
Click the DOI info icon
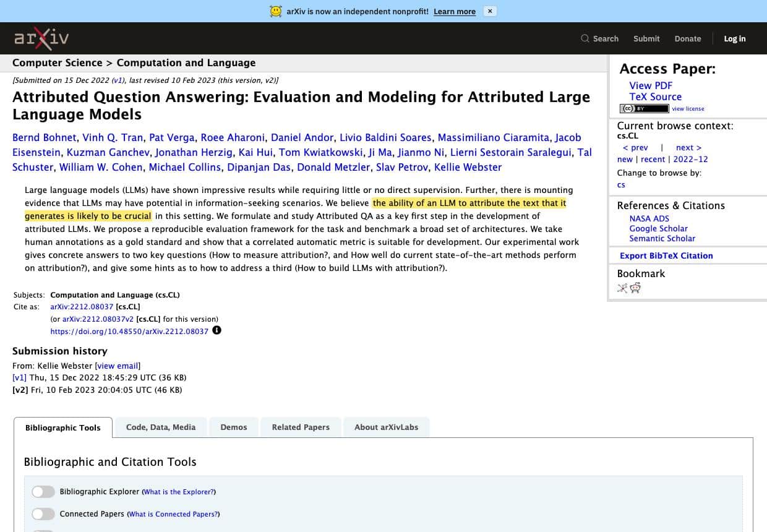[x=216, y=330]
